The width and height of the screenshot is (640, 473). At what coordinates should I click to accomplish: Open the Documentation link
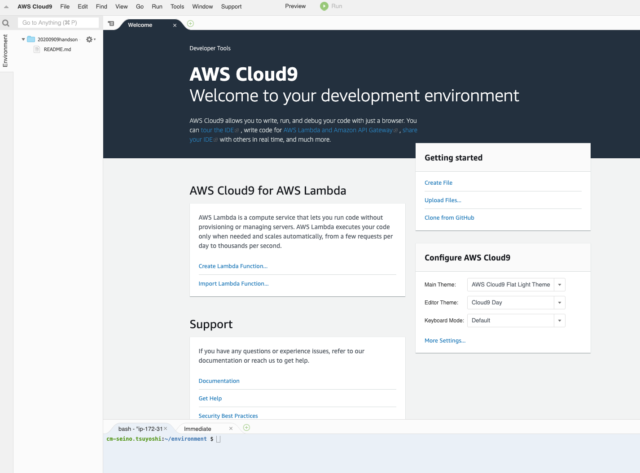click(x=219, y=381)
